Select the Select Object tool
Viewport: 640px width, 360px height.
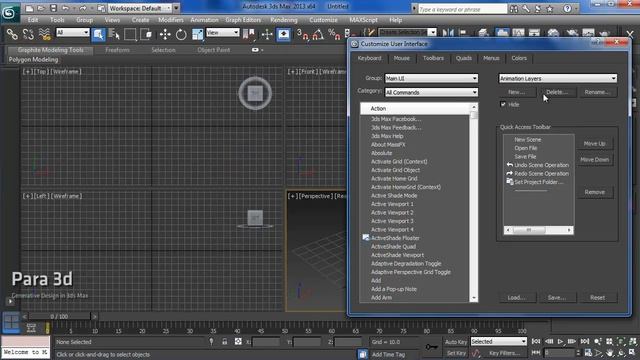(x=98, y=34)
